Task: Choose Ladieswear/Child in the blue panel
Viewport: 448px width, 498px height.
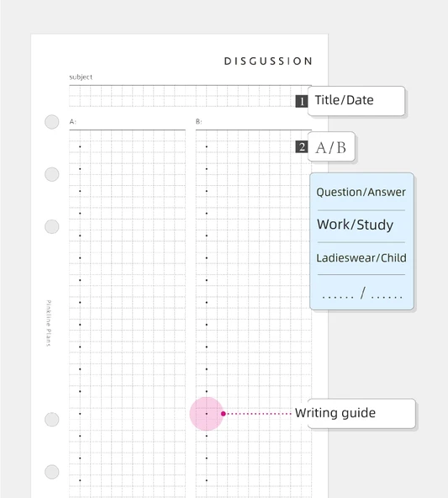Action: (361, 258)
